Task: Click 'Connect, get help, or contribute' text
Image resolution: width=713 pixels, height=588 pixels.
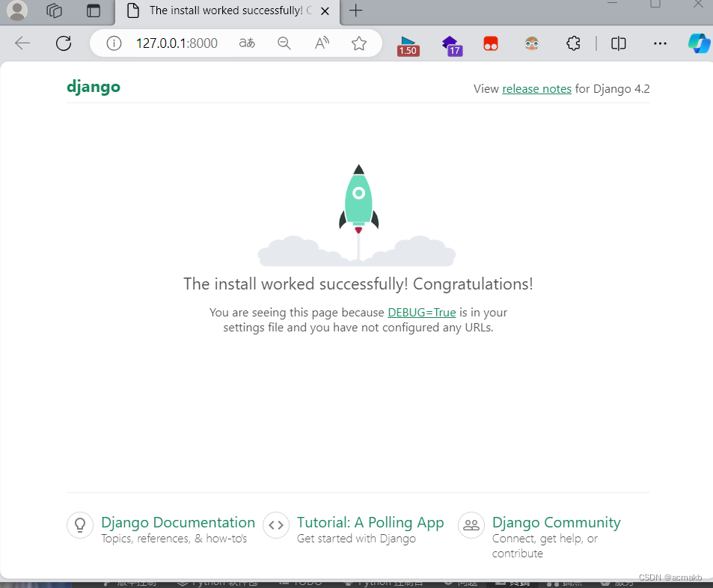Action: click(x=545, y=545)
